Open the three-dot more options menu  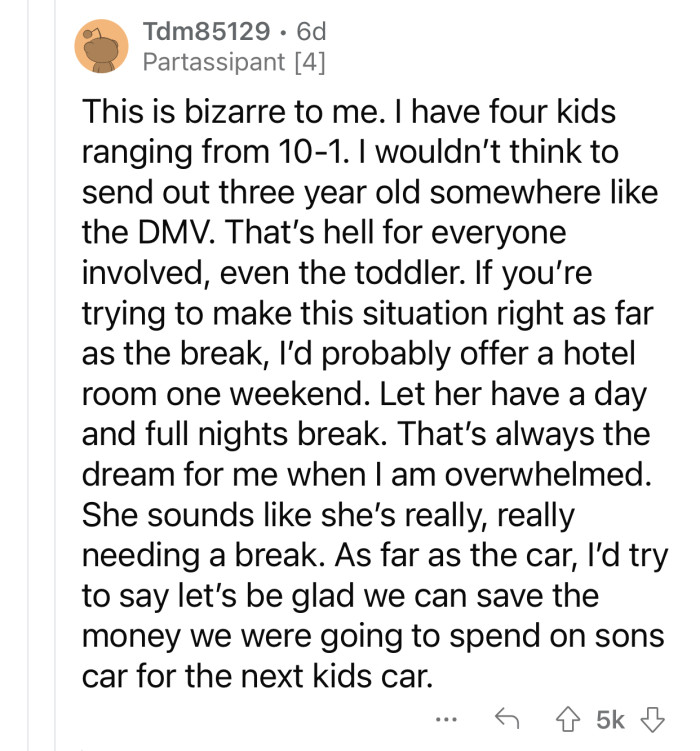coord(446,719)
